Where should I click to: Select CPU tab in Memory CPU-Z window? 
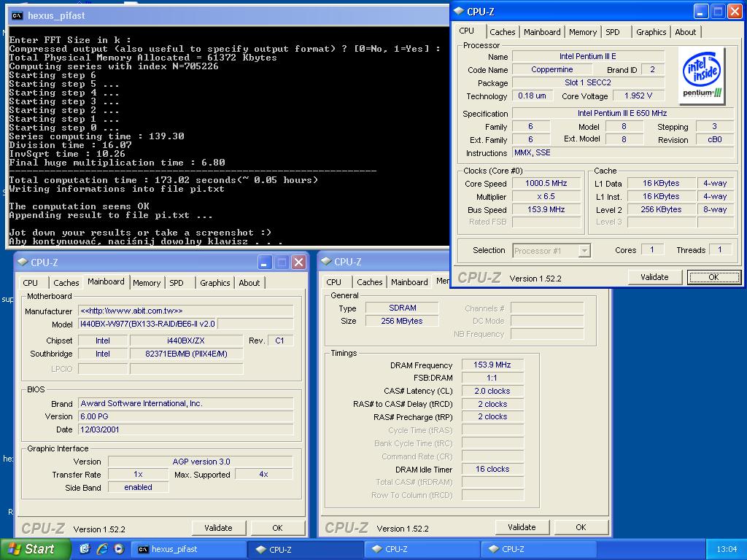point(334,282)
